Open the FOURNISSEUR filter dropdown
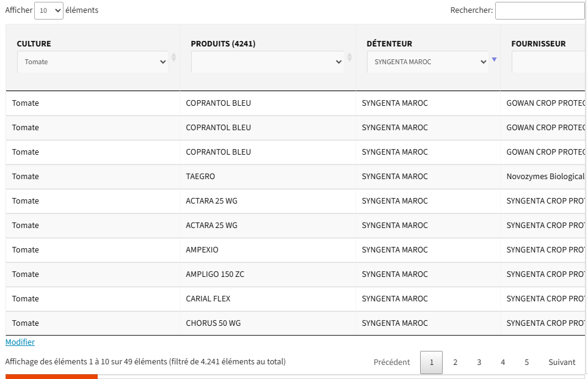Image resolution: width=588 pixels, height=379 pixels. 548,62
